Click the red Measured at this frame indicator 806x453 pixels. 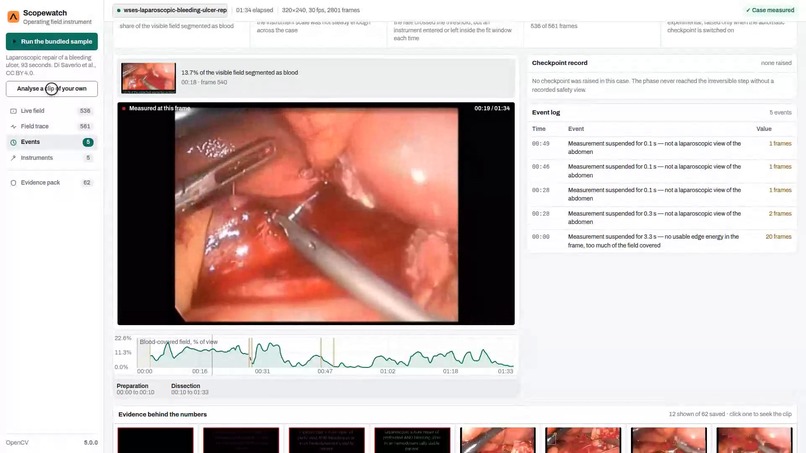124,108
